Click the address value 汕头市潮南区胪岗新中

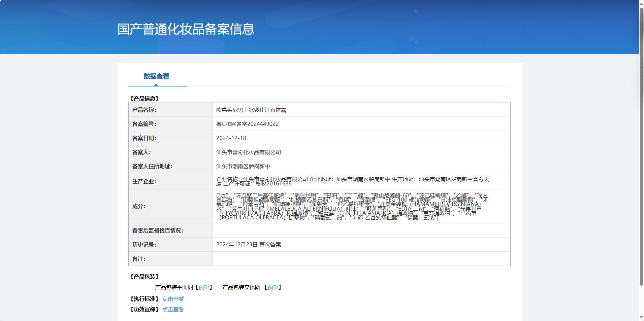(x=243, y=166)
